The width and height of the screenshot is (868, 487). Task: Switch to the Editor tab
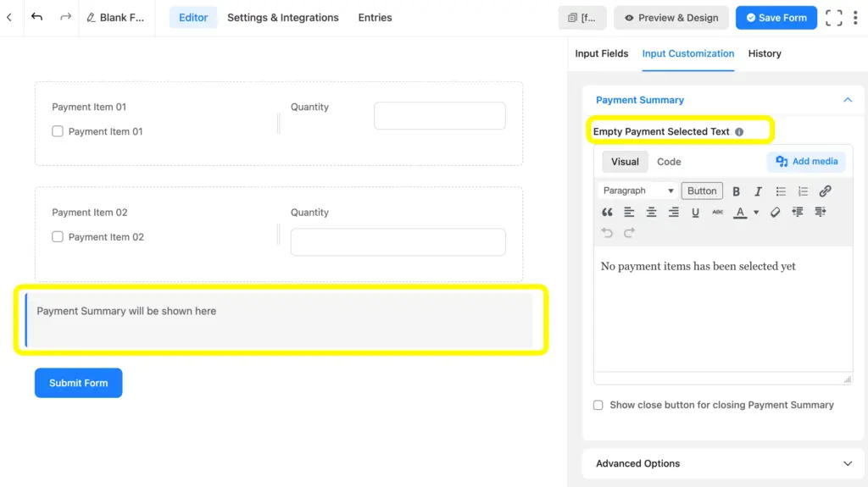[x=193, y=18]
